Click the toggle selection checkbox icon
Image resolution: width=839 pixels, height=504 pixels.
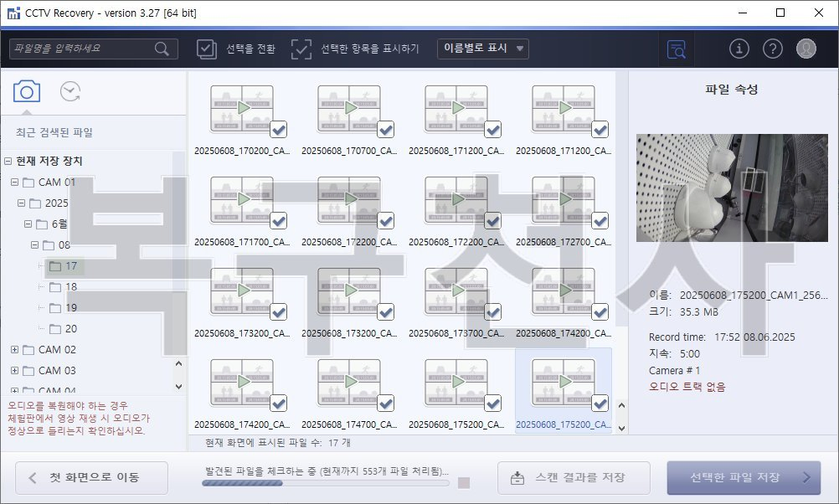click(206, 49)
